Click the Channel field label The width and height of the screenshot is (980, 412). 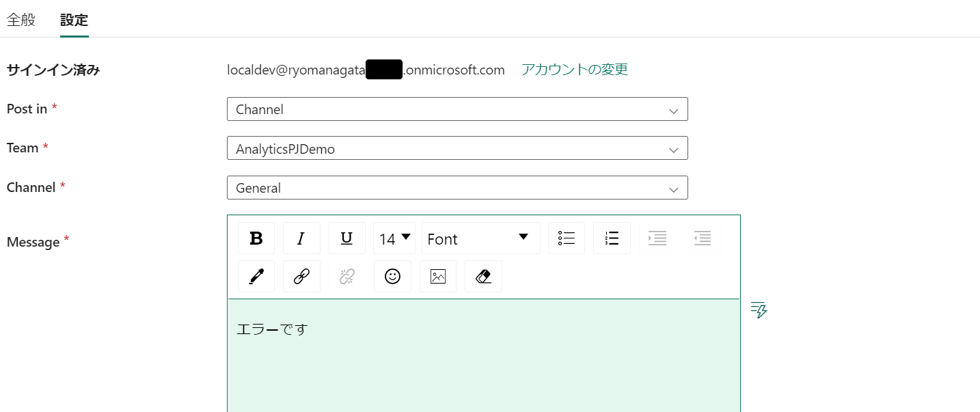point(31,187)
